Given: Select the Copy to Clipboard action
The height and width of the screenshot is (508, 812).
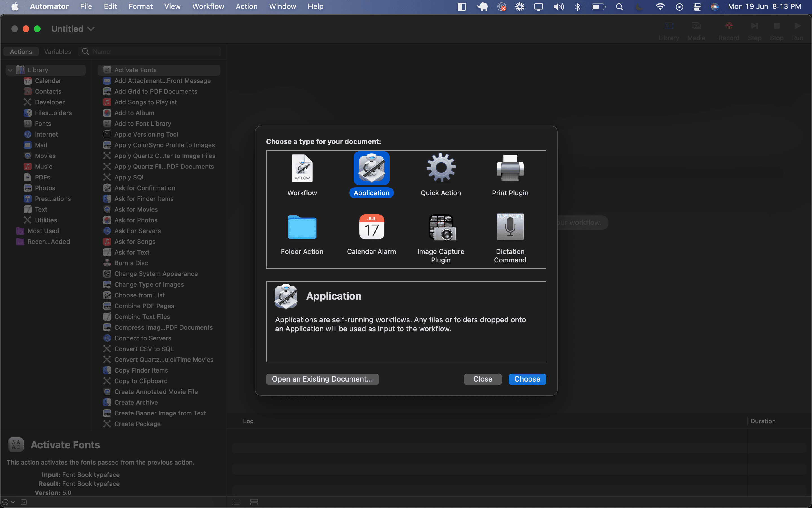Looking at the screenshot, I should click(x=159, y=381).
